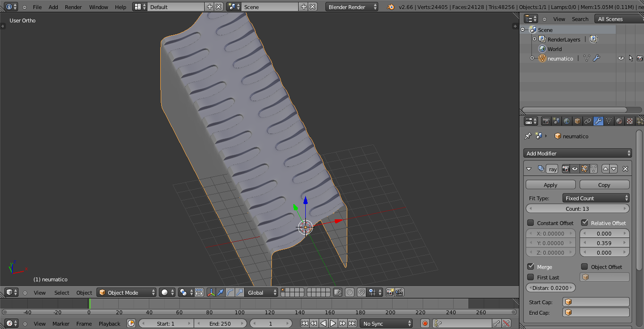The height and width of the screenshot is (329, 644).
Task: Enable the First Last checkbox
Action: [530, 277]
